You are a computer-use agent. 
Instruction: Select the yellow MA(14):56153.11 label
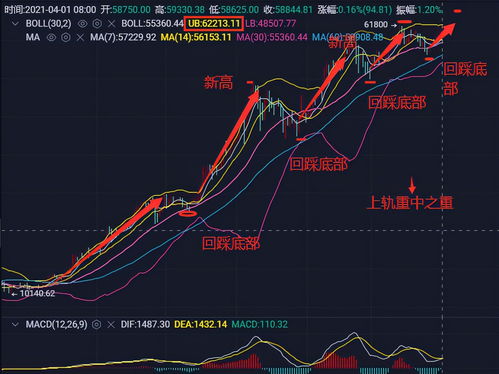196,37
